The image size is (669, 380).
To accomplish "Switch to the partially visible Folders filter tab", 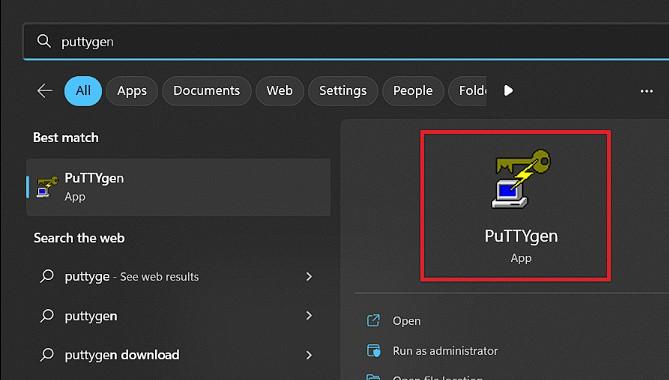I will point(468,91).
